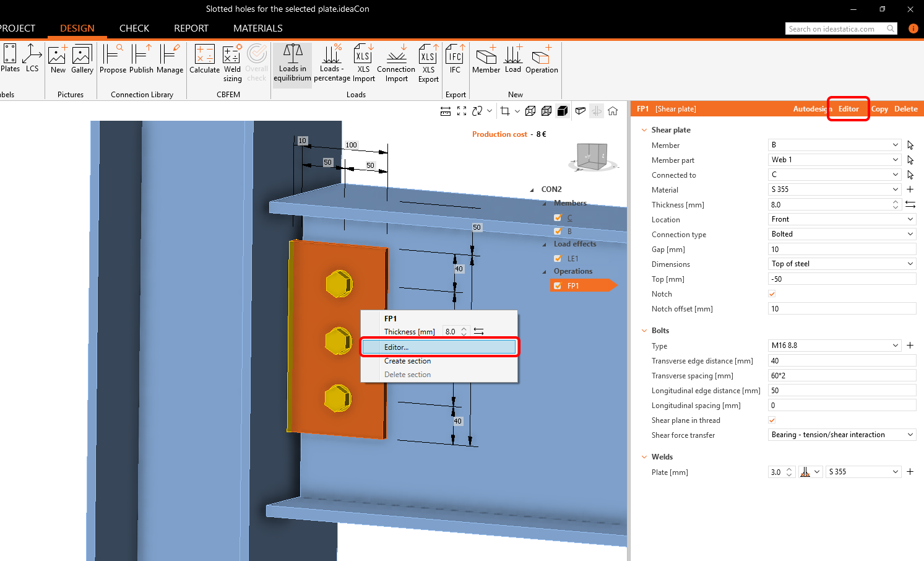This screenshot has width=924, height=561.
Task: Switch to the CHECK ribbon tab
Action: click(x=134, y=28)
